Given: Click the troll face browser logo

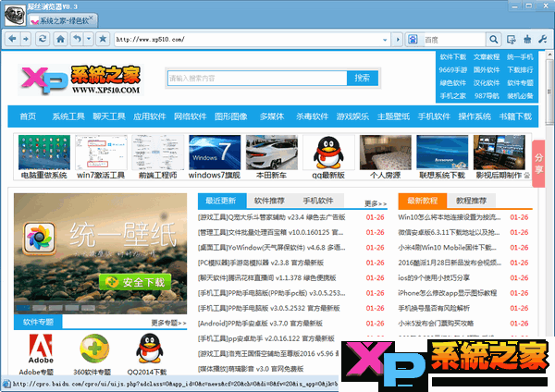Looking at the screenshot, I should coord(15,15).
